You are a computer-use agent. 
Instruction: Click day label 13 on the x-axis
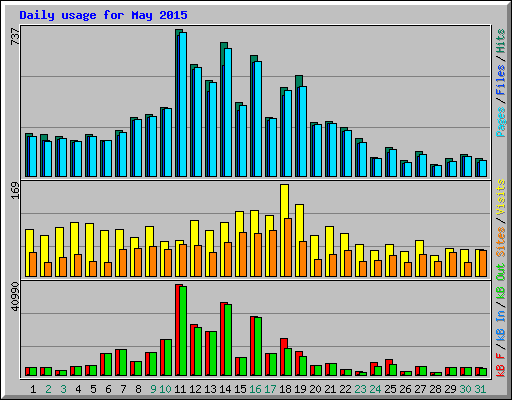pos(210,389)
